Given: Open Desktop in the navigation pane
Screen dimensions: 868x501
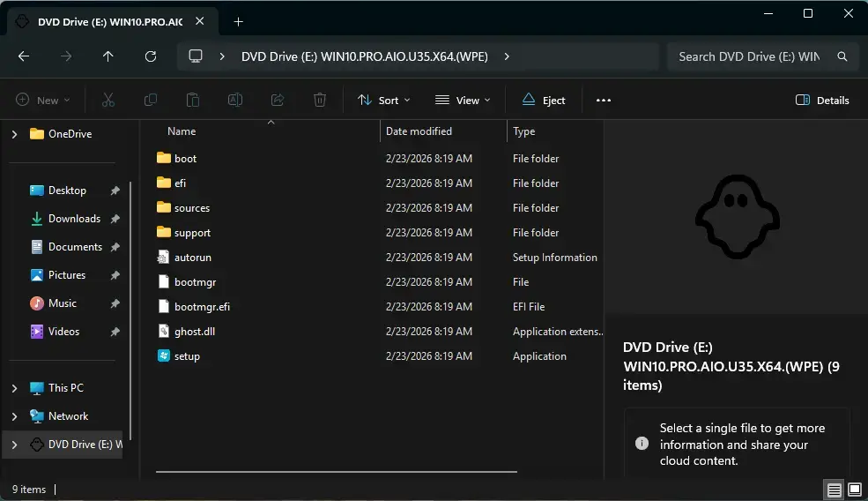Looking at the screenshot, I should coord(67,191).
